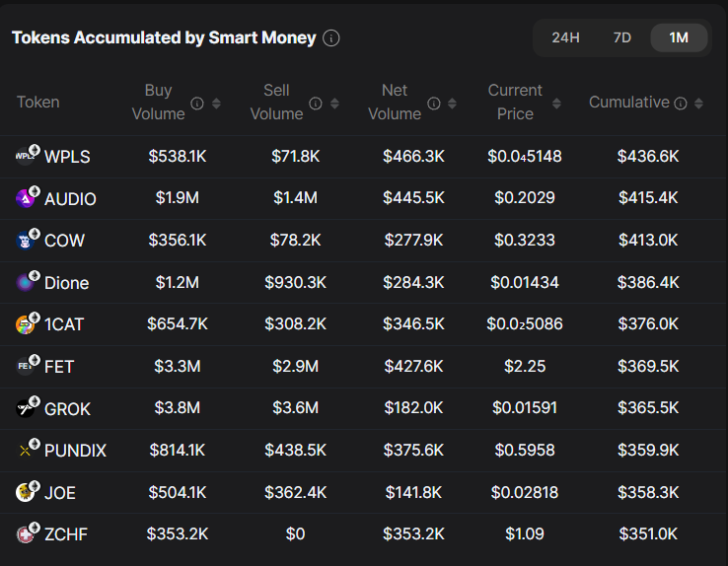This screenshot has width=728, height=566.
Task: Open the COW token name
Action: (x=64, y=241)
